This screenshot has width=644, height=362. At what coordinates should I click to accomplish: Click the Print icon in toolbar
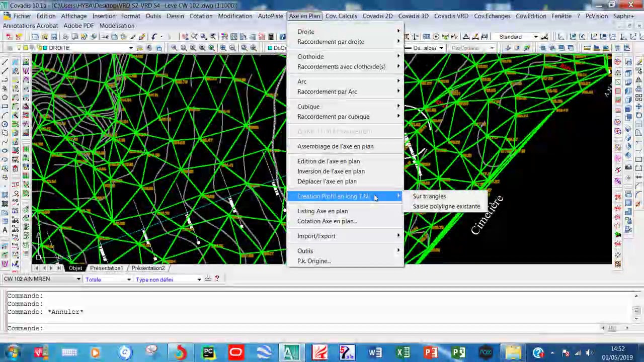tap(65, 37)
